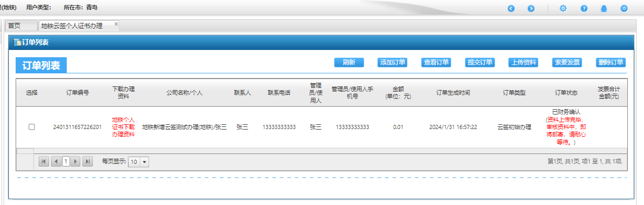The image size is (644, 205).
Task: Click order number 2401311657226201 cell
Action: click(x=77, y=127)
